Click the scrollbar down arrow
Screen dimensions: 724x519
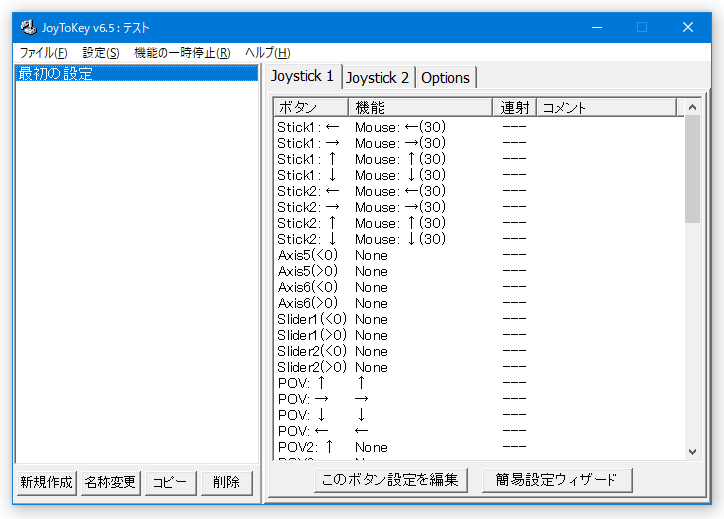coord(692,451)
